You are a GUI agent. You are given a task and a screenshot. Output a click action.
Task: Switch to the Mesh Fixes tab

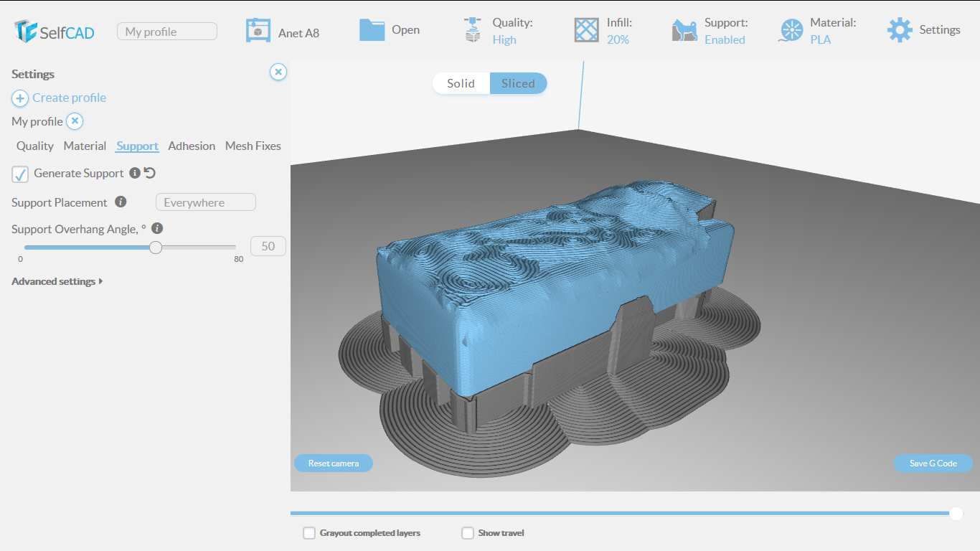[253, 146]
